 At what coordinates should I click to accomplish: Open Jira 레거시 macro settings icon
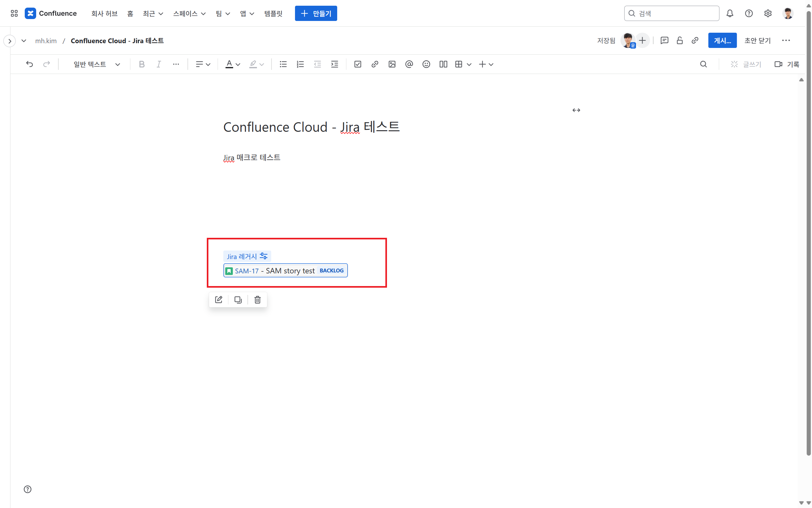(x=264, y=256)
